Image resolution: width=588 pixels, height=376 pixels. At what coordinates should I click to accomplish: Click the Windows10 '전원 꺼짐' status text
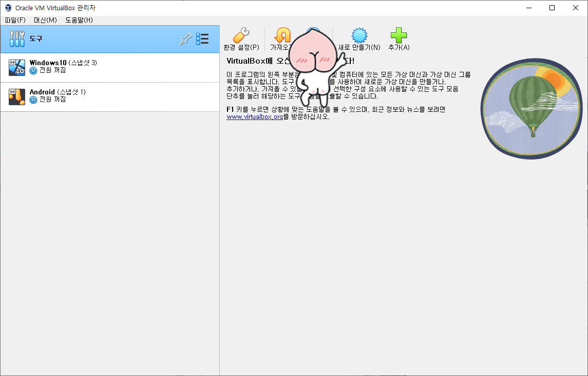(52, 70)
